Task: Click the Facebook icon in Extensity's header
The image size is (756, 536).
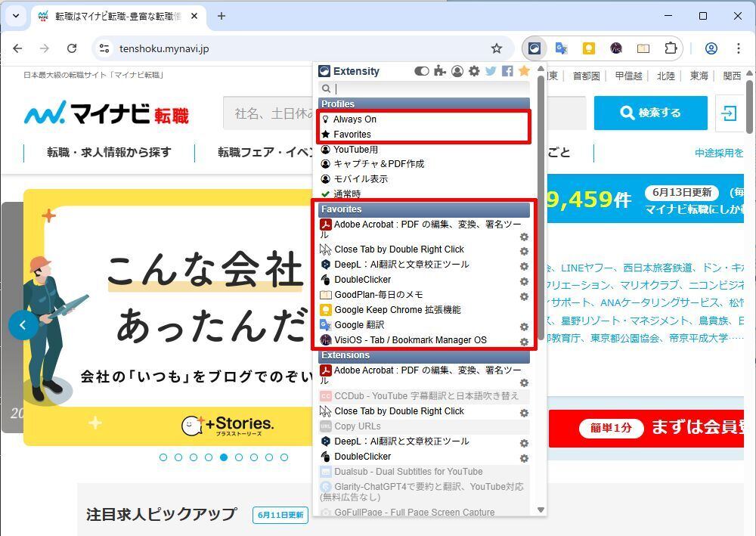Action: pyautogui.click(x=507, y=71)
